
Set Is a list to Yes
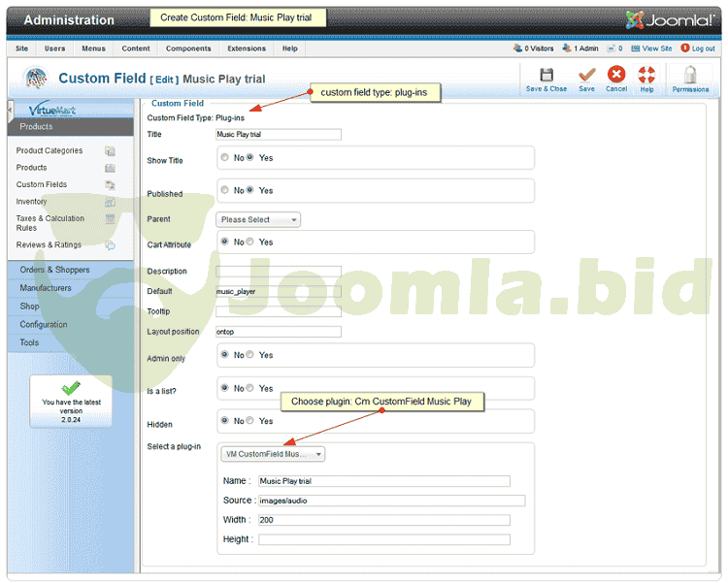249,388
